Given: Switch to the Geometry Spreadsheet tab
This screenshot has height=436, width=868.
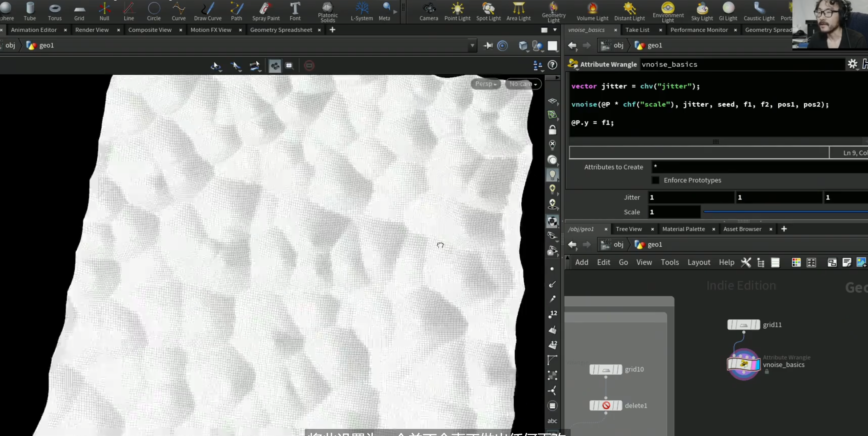Looking at the screenshot, I should coord(281,30).
